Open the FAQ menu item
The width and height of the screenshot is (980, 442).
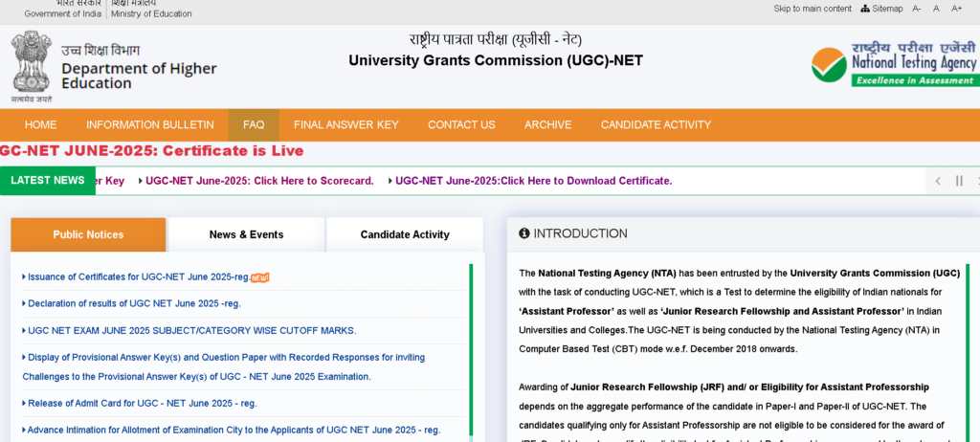[x=254, y=125]
